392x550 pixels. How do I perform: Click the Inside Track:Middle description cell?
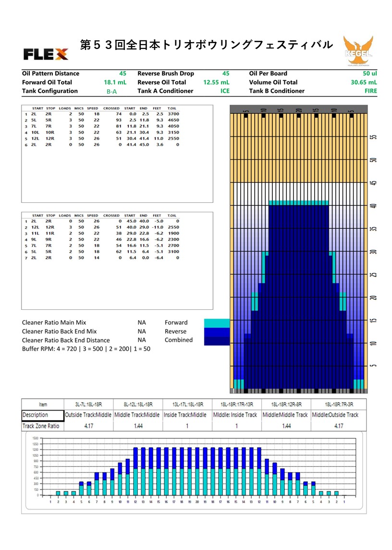click(x=187, y=415)
